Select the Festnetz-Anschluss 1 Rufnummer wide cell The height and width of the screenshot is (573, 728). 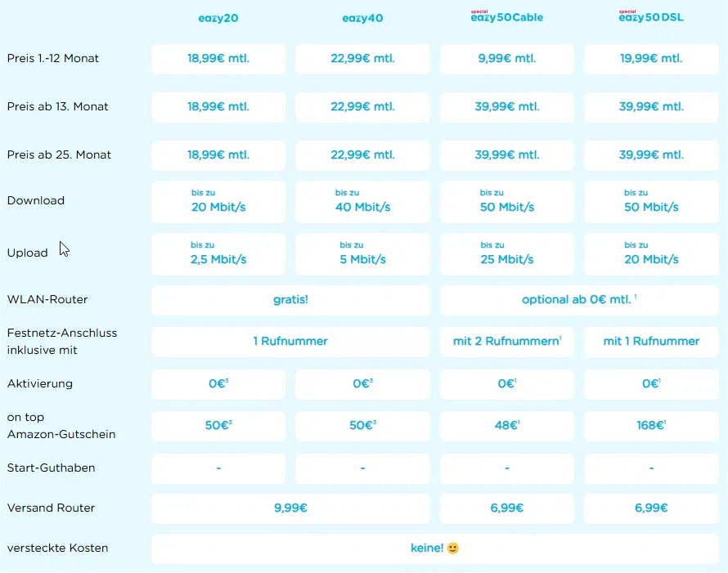point(290,342)
